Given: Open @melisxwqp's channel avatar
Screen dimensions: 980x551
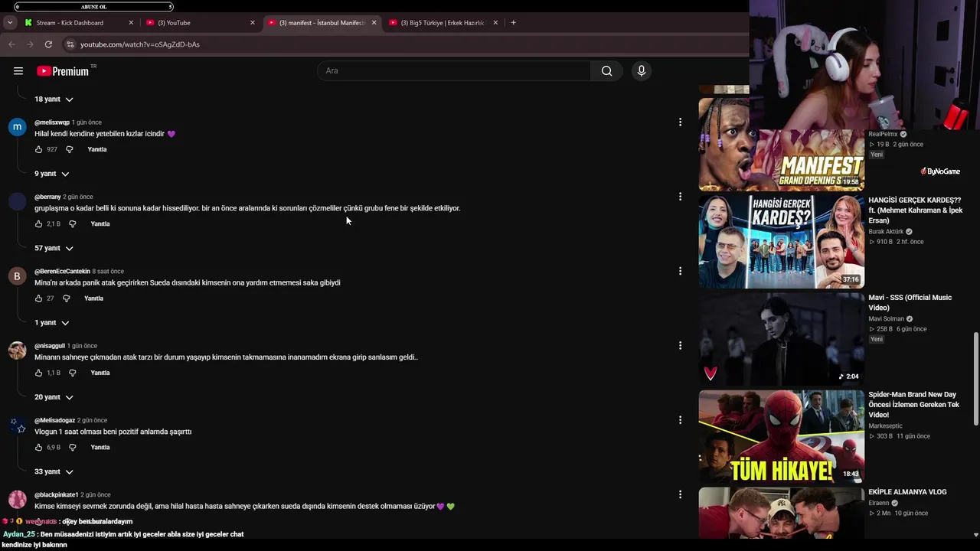Looking at the screenshot, I should 17,127.
